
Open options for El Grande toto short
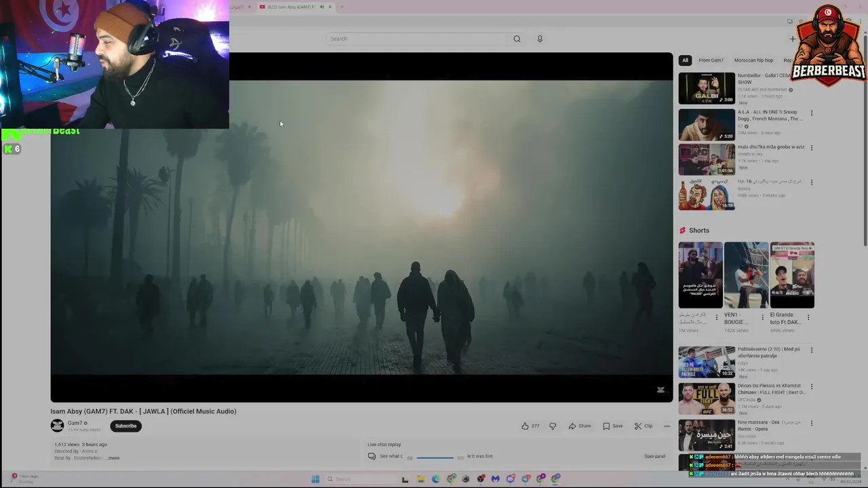pos(808,317)
